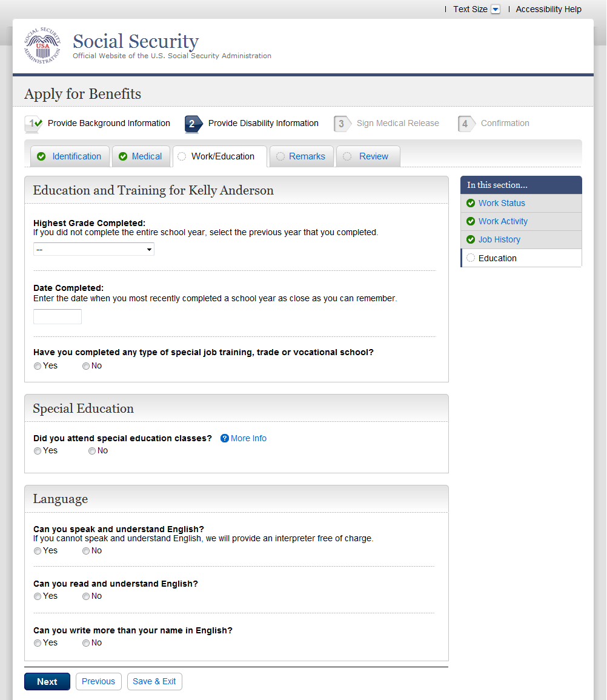Image resolution: width=607 pixels, height=700 pixels.
Task: Click the green check icon next to Work Activity
Action: (471, 221)
